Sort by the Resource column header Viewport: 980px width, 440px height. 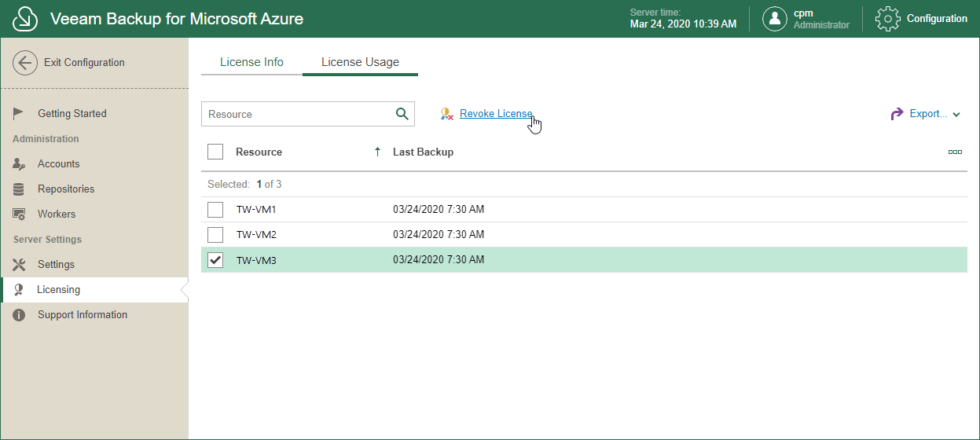pos(259,152)
